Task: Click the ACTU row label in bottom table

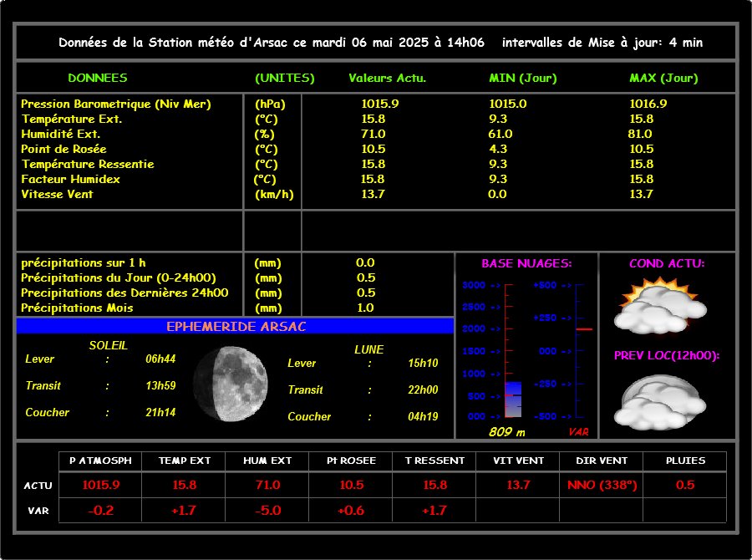Action: point(38,486)
